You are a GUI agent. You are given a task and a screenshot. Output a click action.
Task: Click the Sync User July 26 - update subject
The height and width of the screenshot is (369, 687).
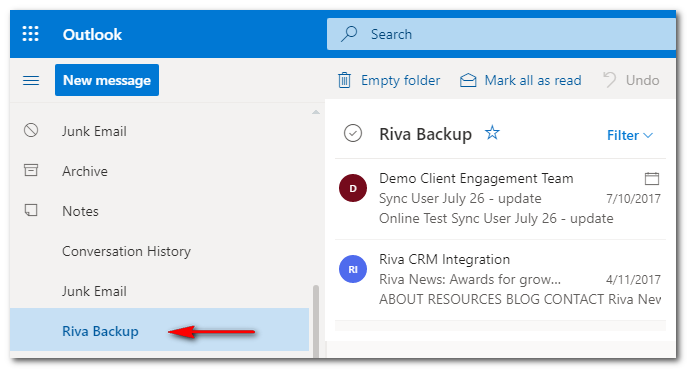click(460, 199)
